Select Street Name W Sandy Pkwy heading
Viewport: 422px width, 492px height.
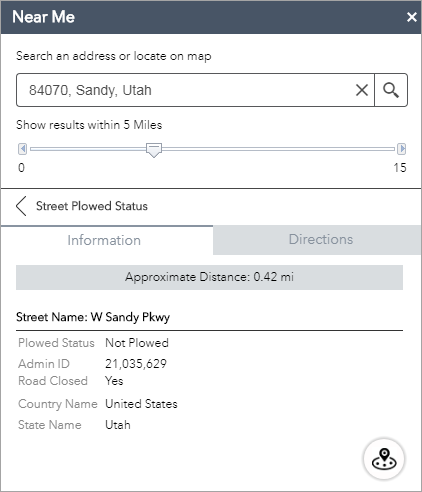93,317
